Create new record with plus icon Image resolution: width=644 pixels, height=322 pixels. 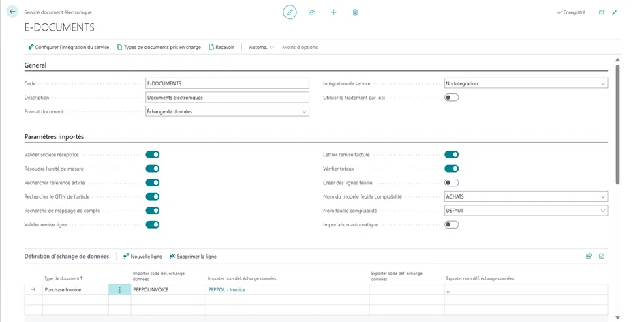tap(333, 12)
